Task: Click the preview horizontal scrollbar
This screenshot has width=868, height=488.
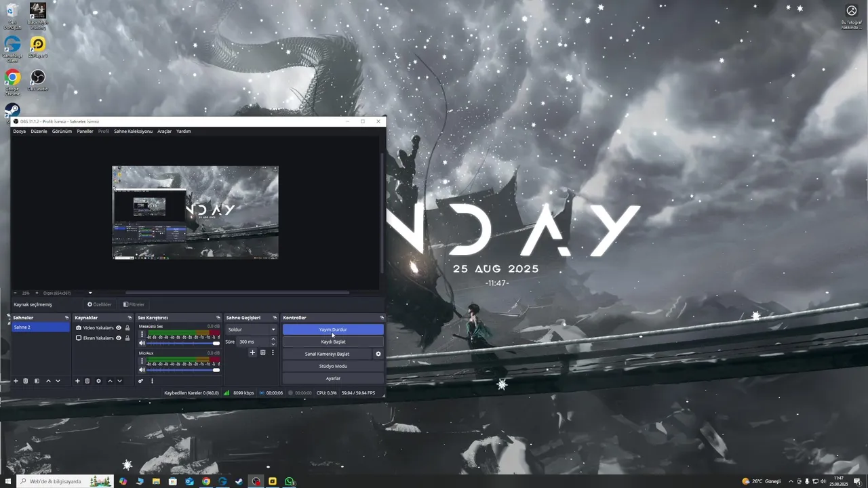Action: pyautogui.click(x=237, y=293)
